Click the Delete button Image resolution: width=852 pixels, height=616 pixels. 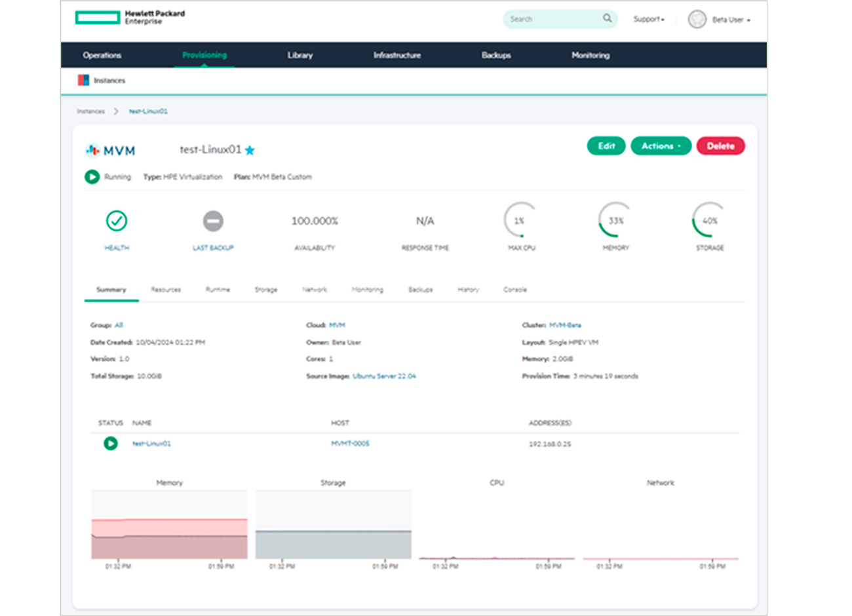[720, 145]
